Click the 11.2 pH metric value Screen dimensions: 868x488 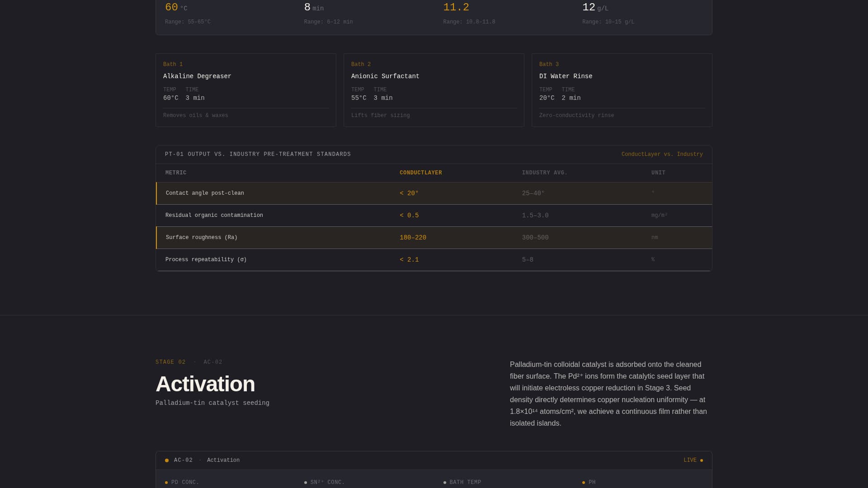tap(456, 7)
